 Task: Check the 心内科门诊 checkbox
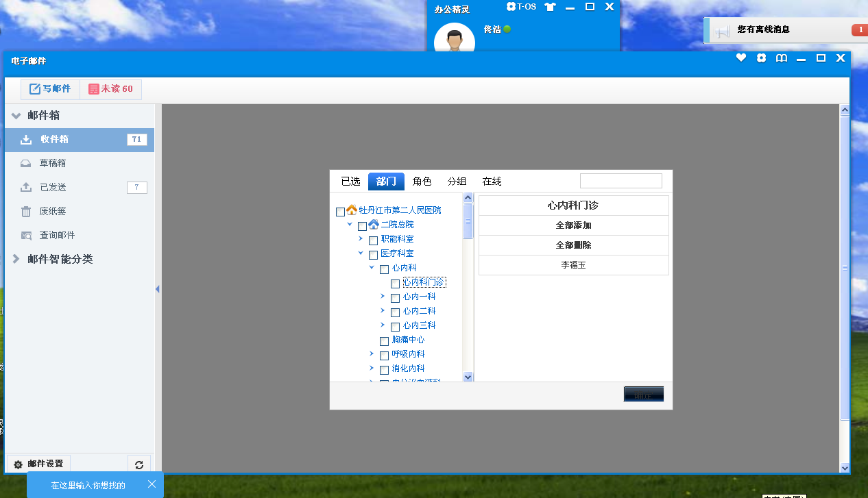click(395, 284)
